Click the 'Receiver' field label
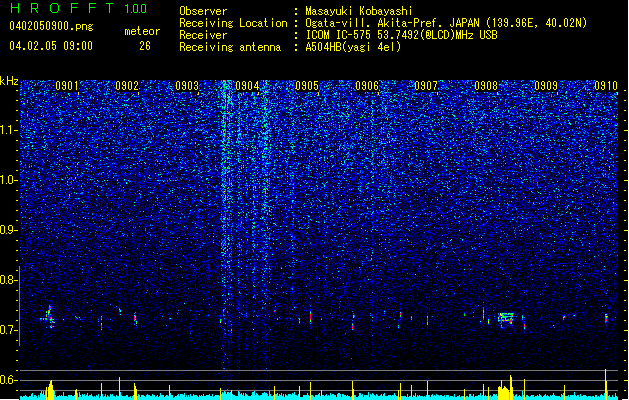 (203, 35)
